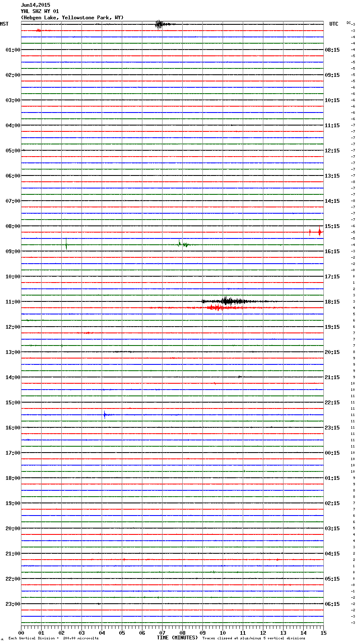The height and width of the screenshot is (644, 357).
Task: Click the blue spike on the 15:30 trace
Action: [105, 415]
